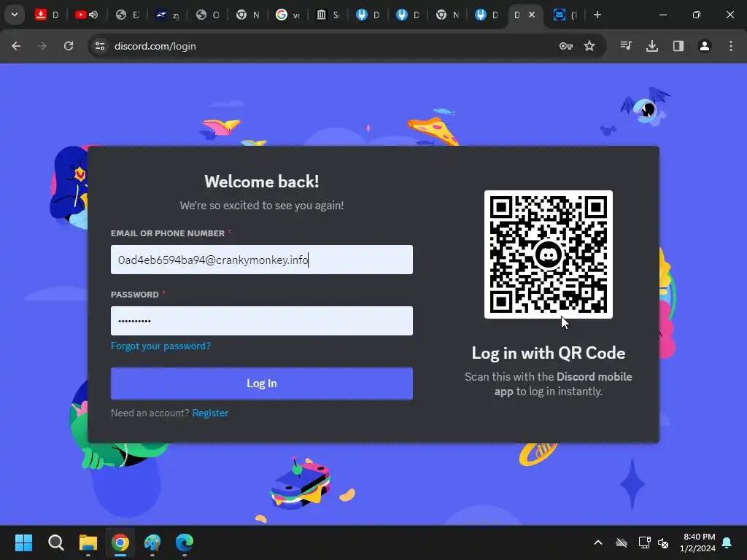Open Microsoft Edge from taskbar

pos(185,542)
